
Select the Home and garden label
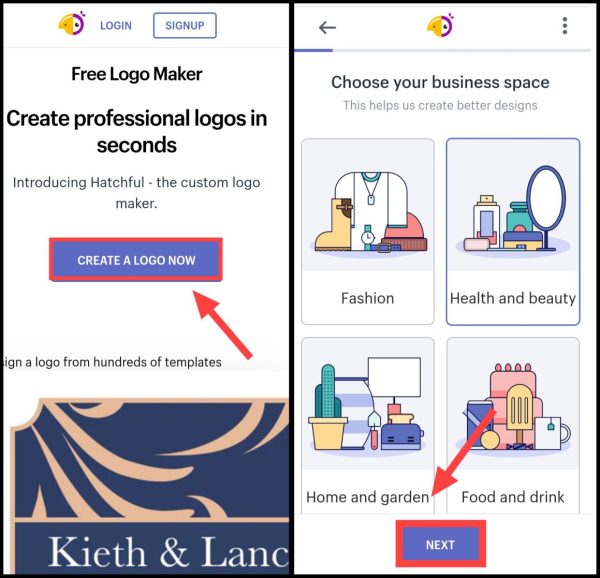point(367,497)
